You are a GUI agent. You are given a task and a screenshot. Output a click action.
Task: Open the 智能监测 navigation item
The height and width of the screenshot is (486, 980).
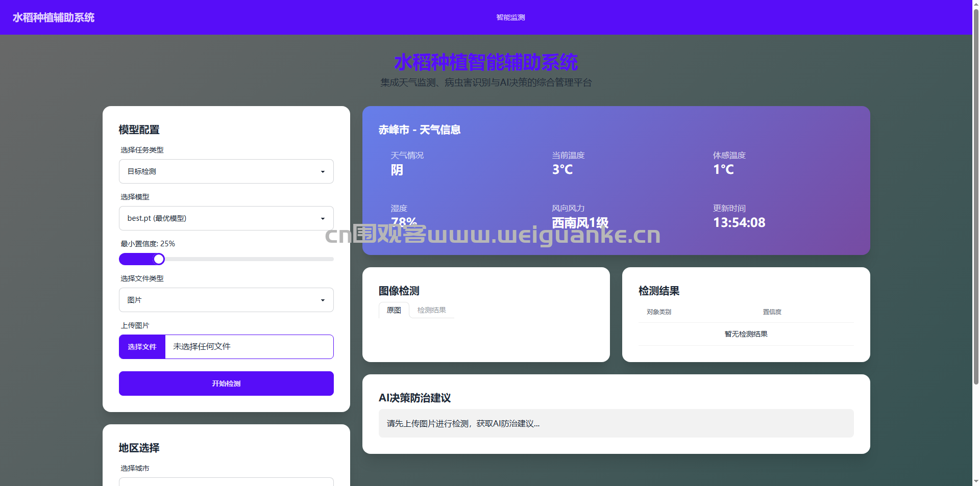510,17
